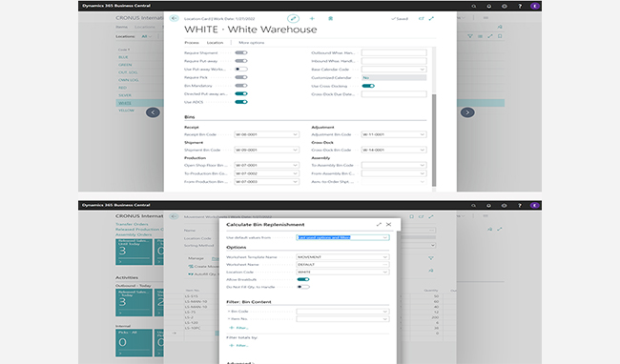
Task: Click the edit pencil icon on Location Card
Action: coord(293,18)
